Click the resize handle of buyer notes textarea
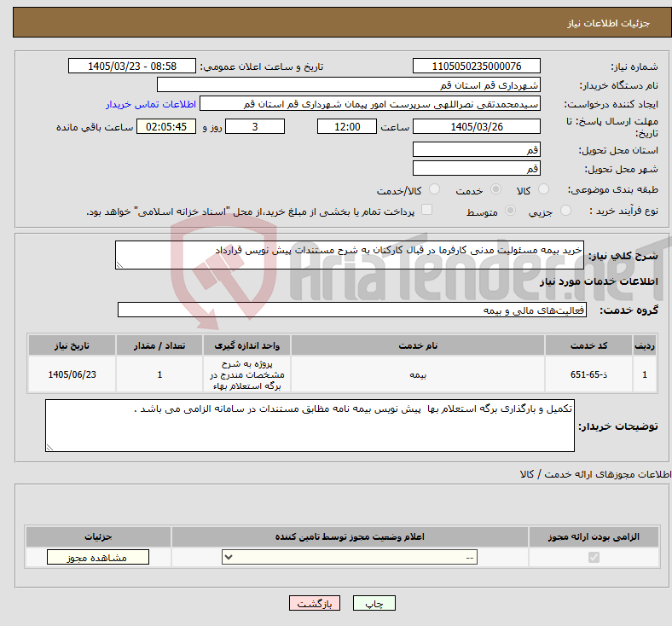The width and height of the screenshot is (672, 626). click(49, 448)
